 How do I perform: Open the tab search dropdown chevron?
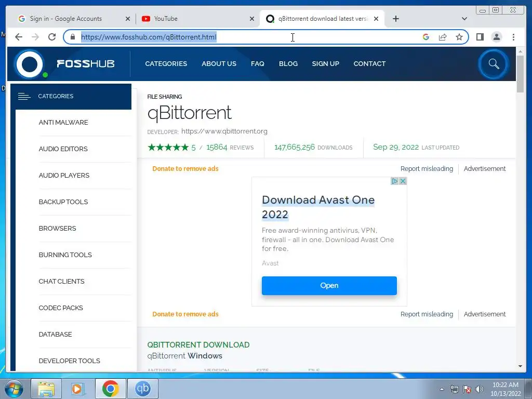tap(464, 19)
